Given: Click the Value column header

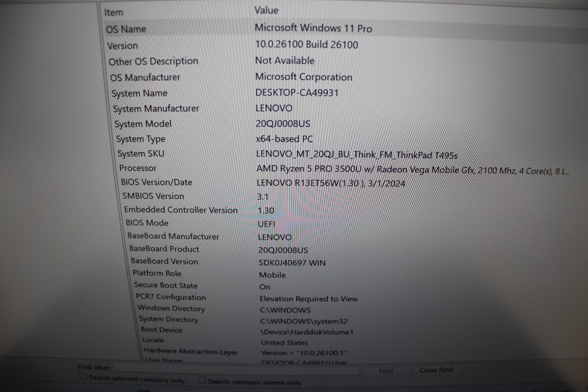Looking at the screenshot, I should tap(266, 10).
